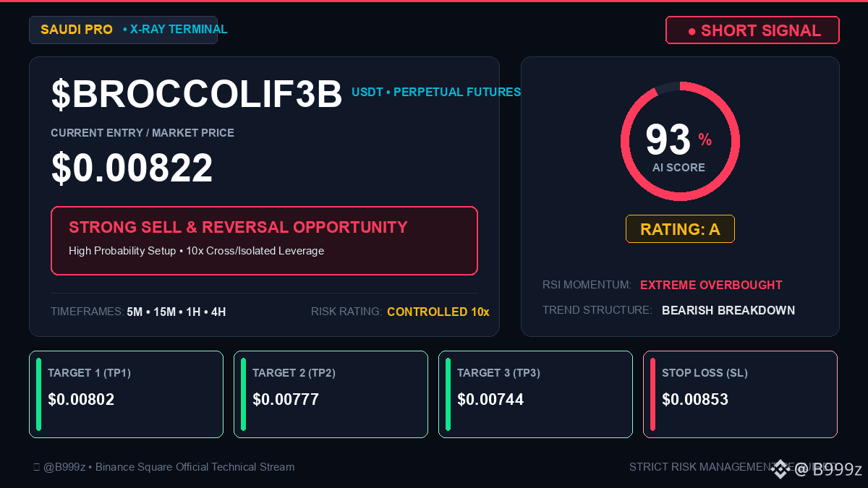This screenshot has height=488, width=868.
Task: Click CONTROLLED 10x risk rating value
Action: 438,312
